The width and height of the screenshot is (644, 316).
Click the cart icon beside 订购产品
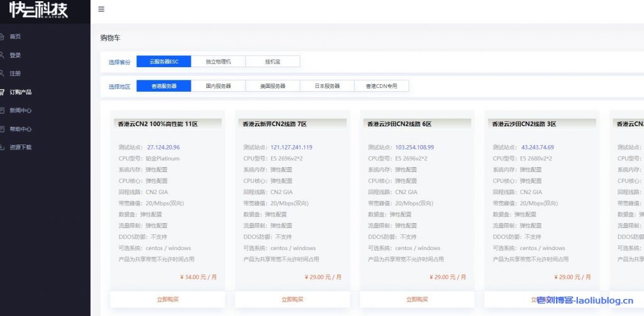point(2,92)
